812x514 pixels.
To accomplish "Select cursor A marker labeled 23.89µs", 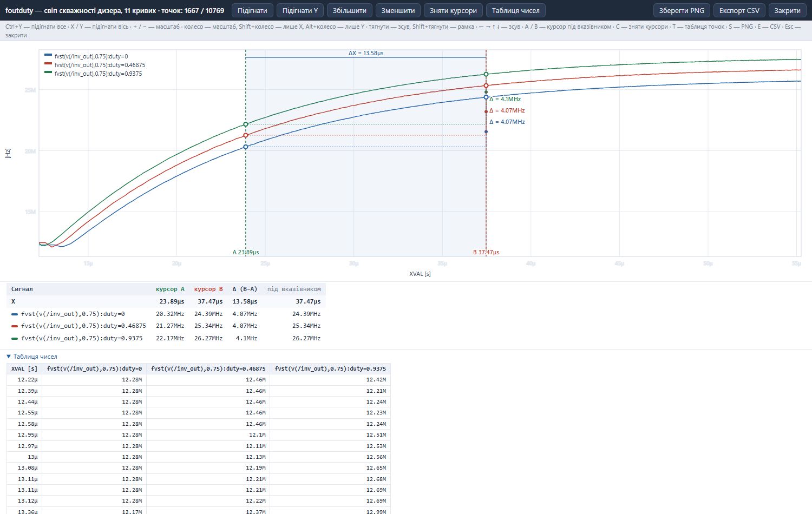I will (246, 252).
